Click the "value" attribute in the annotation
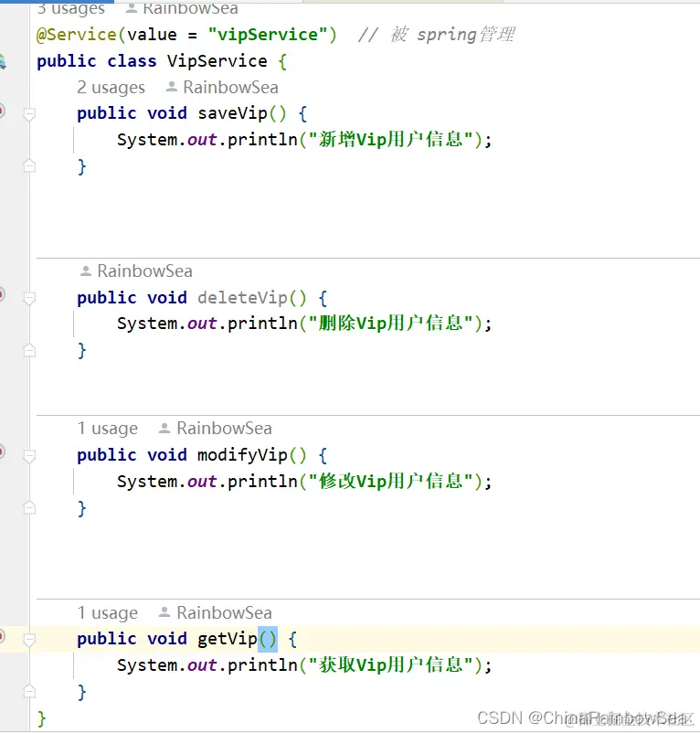Image resolution: width=700 pixels, height=733 pixels. pos(152,35)
